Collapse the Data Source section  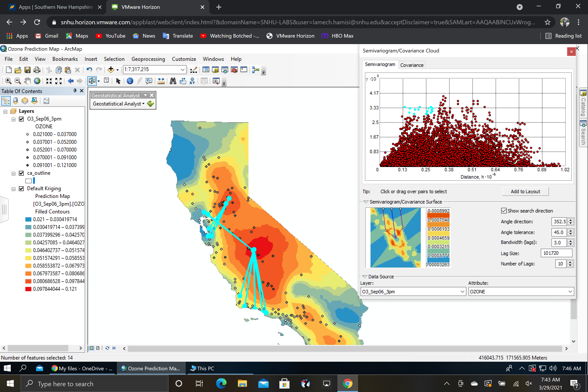point(365,277)
